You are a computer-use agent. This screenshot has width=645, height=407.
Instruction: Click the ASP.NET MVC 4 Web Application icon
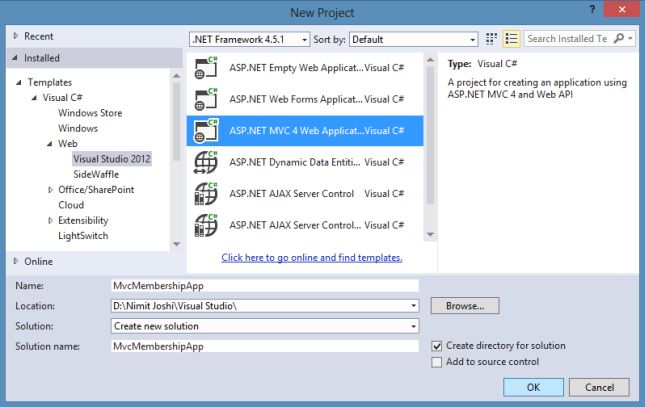206,131
